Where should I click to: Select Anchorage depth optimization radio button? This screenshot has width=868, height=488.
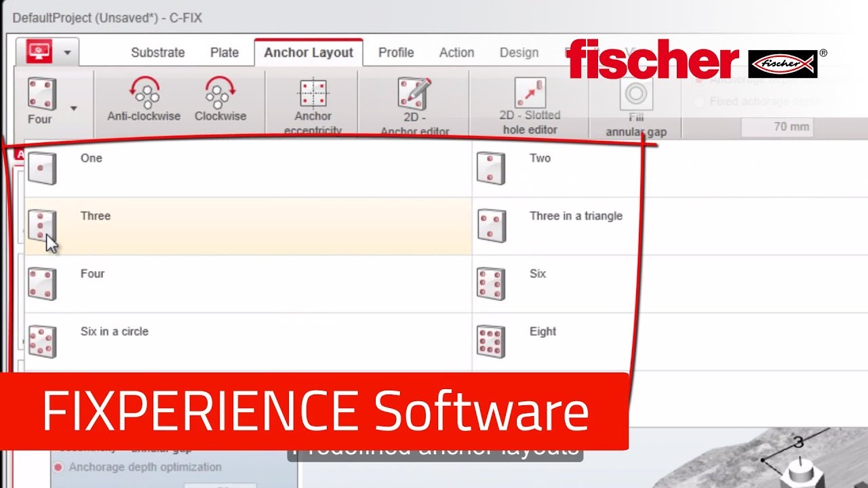point(58,467)
